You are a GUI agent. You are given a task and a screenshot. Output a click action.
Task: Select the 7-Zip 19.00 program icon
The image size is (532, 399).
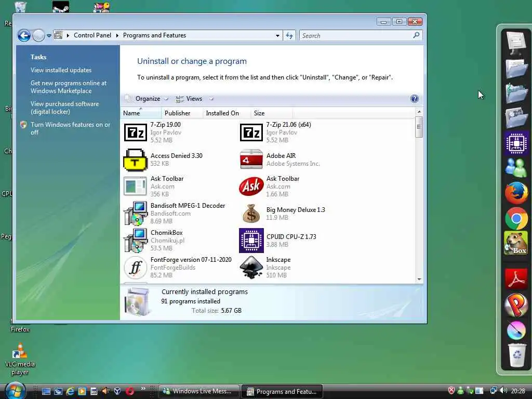[136, 132]
